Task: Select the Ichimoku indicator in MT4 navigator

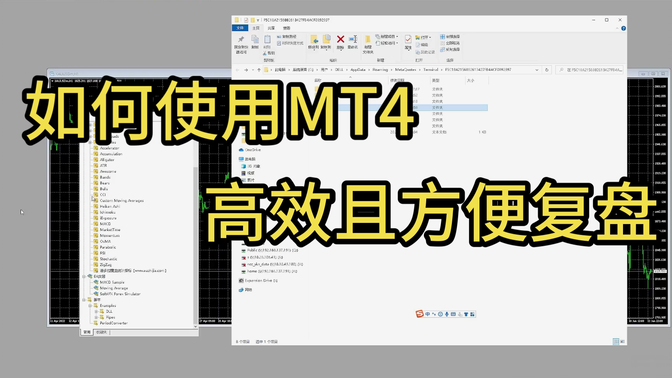Action: [104, 212]
